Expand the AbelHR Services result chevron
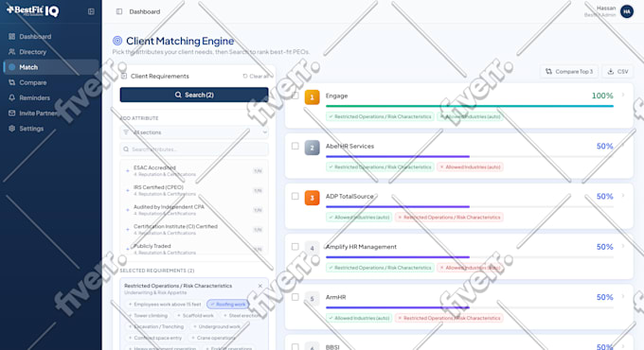The image size is (644, 350). click(623, 146)
